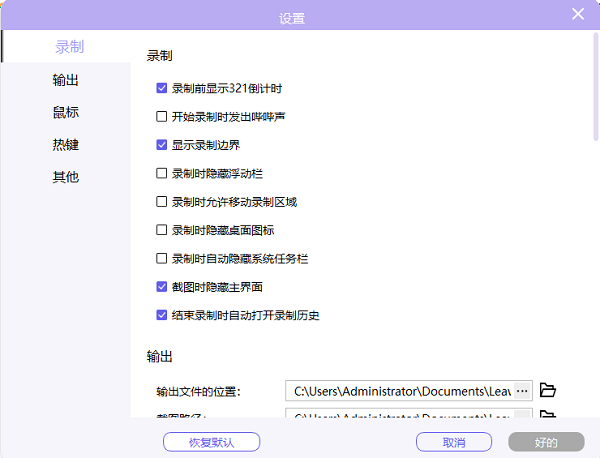Uncheck 结束录制时自动打开录制历史
The image size is (600, 458).
(x=161, y=315)
